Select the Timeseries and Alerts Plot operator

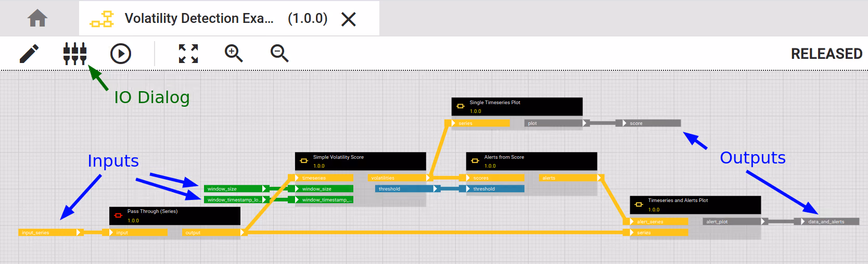pyautogui.click(x=695, y=205)
